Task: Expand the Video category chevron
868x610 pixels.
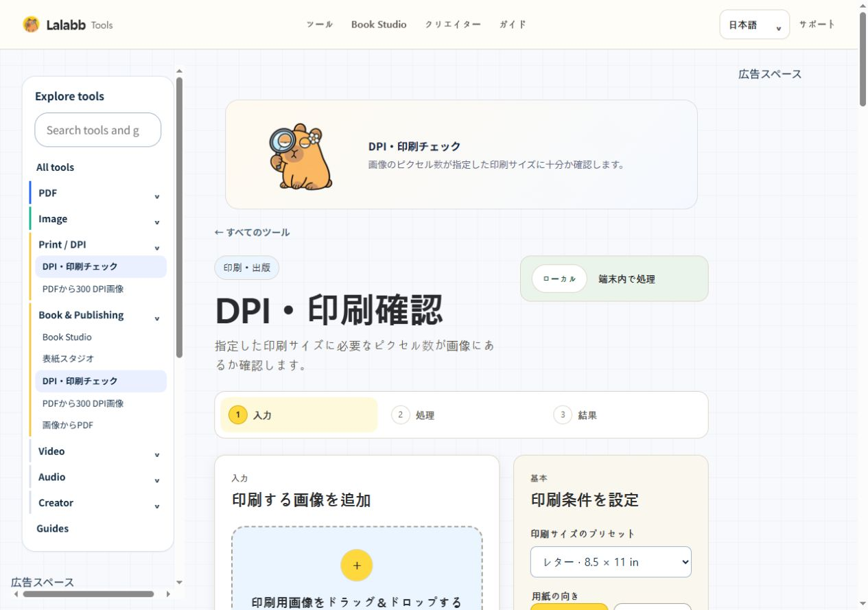Action: click(x=156, y=454)
